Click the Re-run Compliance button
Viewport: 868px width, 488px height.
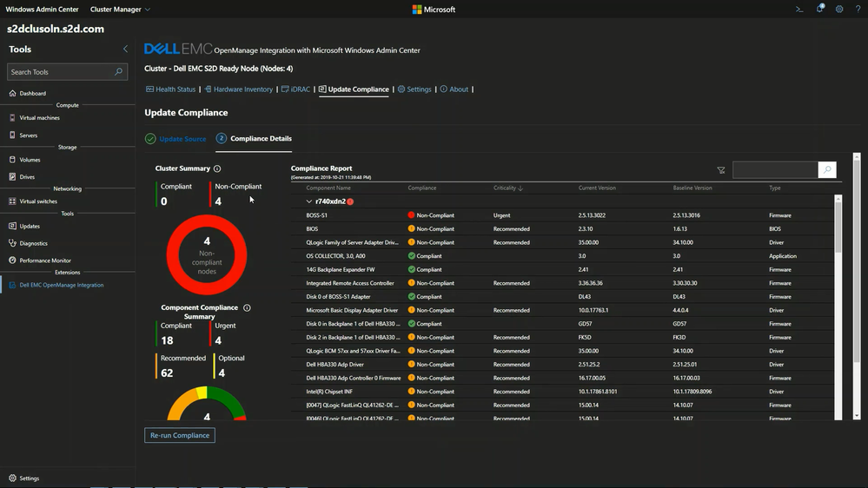[x=180, y=435]
